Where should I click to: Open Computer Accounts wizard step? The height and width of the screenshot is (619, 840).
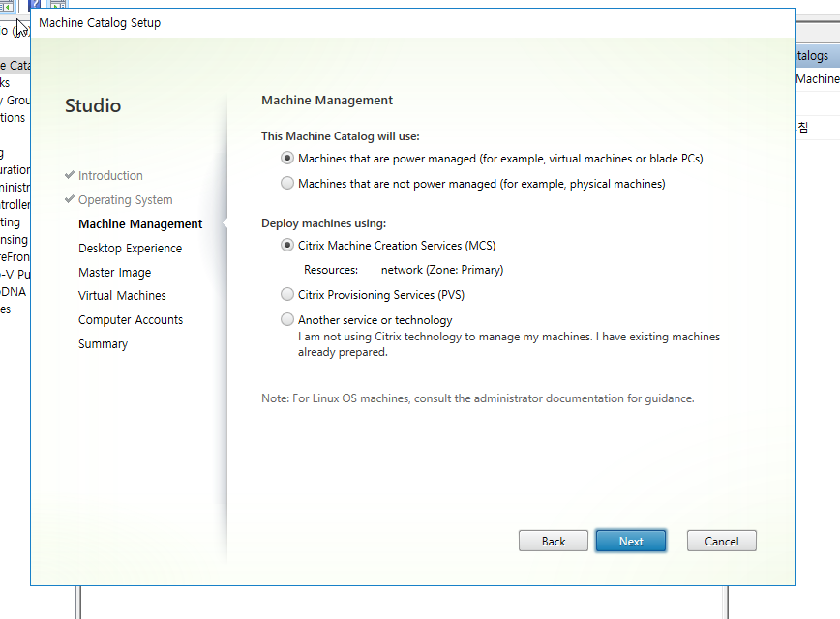tap(131, 320)
